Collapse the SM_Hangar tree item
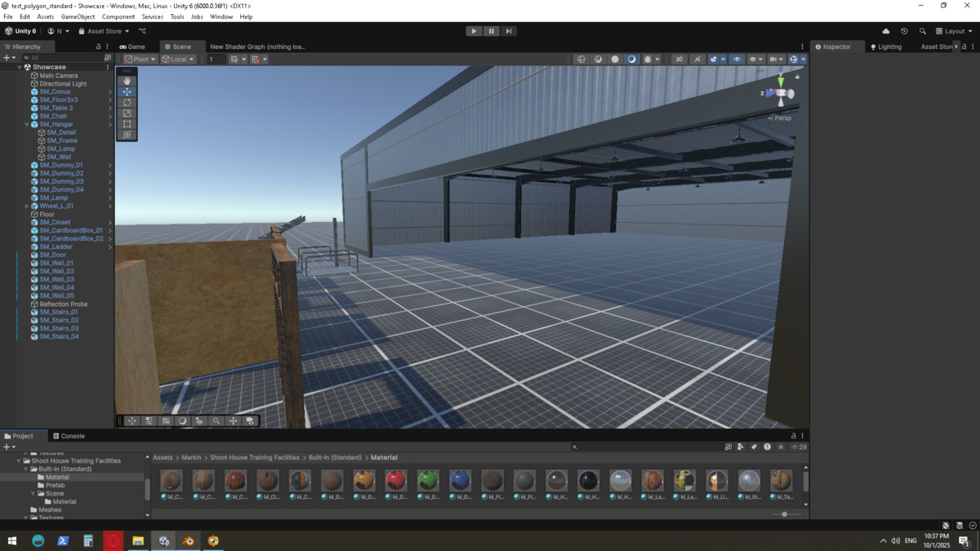Viewport: 980px width, 551px height. (26, 125)
